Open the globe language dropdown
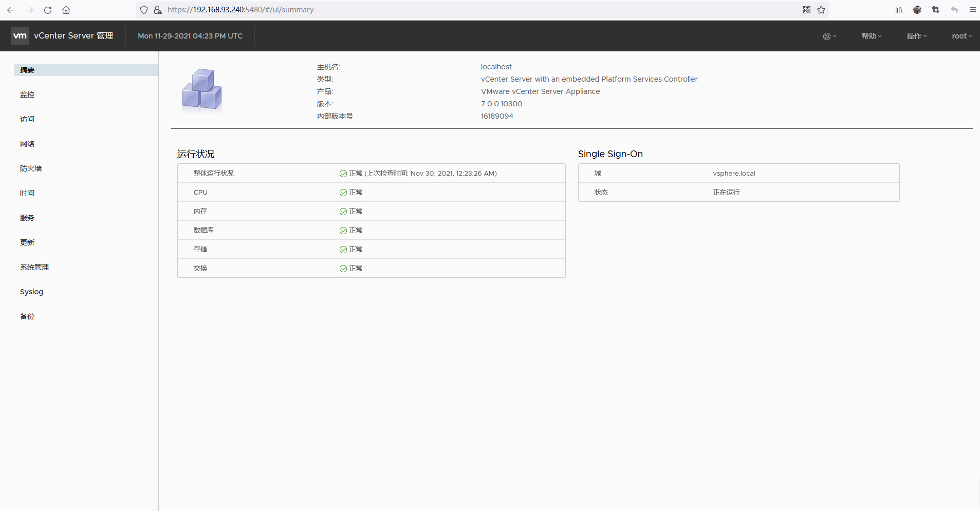The image size is (980, 511). (x=829, y=36)
